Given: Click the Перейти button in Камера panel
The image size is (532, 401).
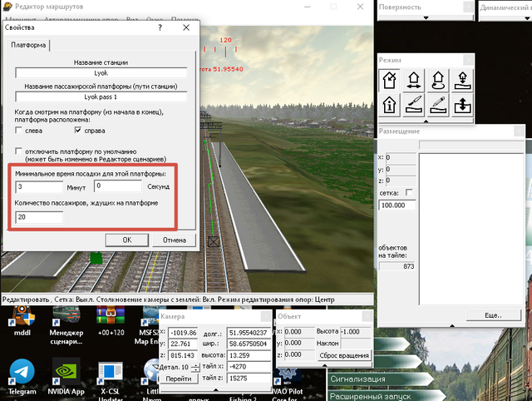Looking at the screenshot, I should click(x=179, y=379).
